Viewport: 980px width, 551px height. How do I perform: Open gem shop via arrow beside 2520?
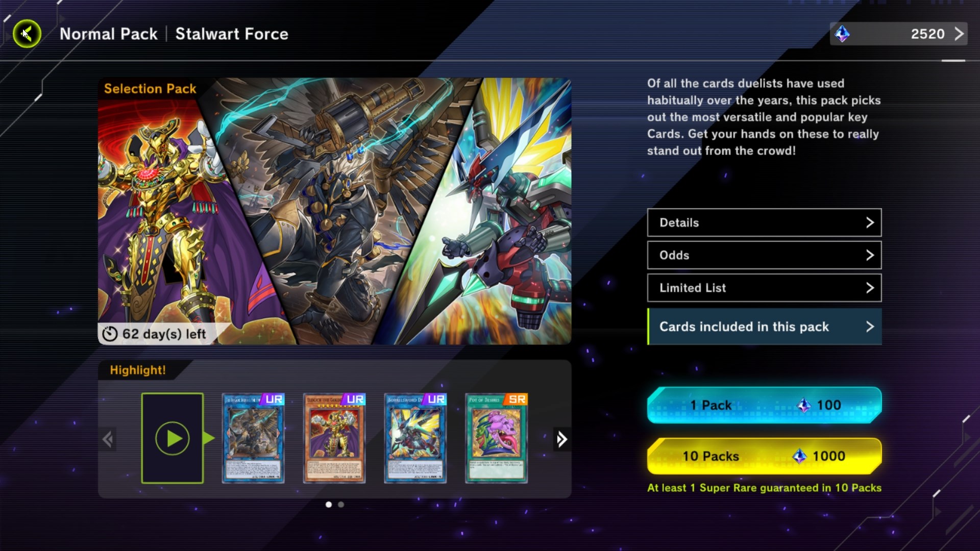[959, 34]
